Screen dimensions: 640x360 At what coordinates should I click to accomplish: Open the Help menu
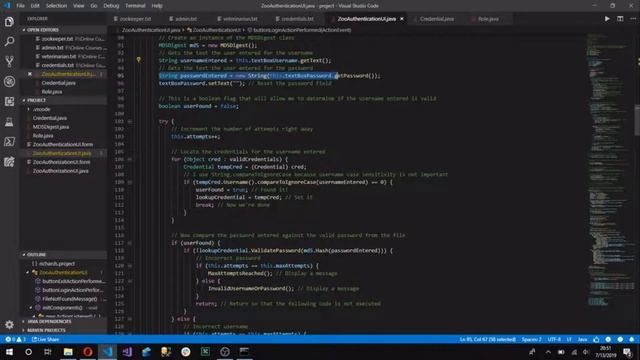[157, 6]
